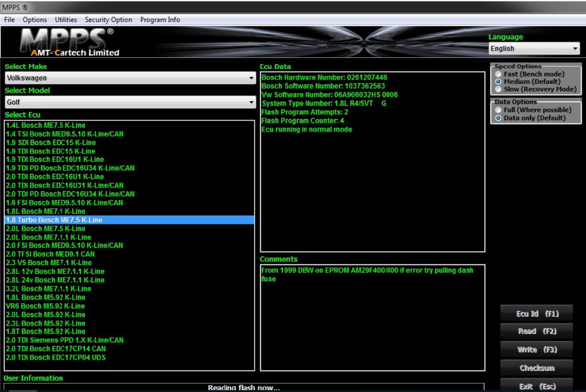The width and height of the screenshot is (586, 392).
Task: Select 2.0 TDI PD Bosch EDC16U34 entry
Action: (130, 194)
